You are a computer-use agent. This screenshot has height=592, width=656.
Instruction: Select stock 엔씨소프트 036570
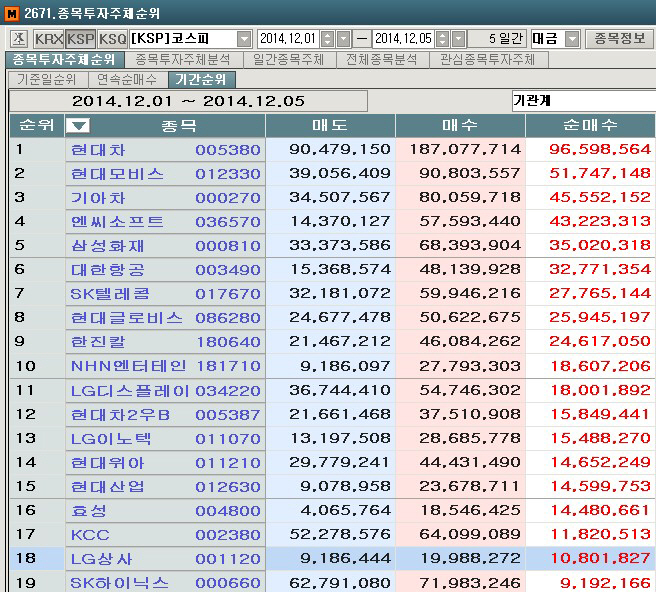click(165, 222)
